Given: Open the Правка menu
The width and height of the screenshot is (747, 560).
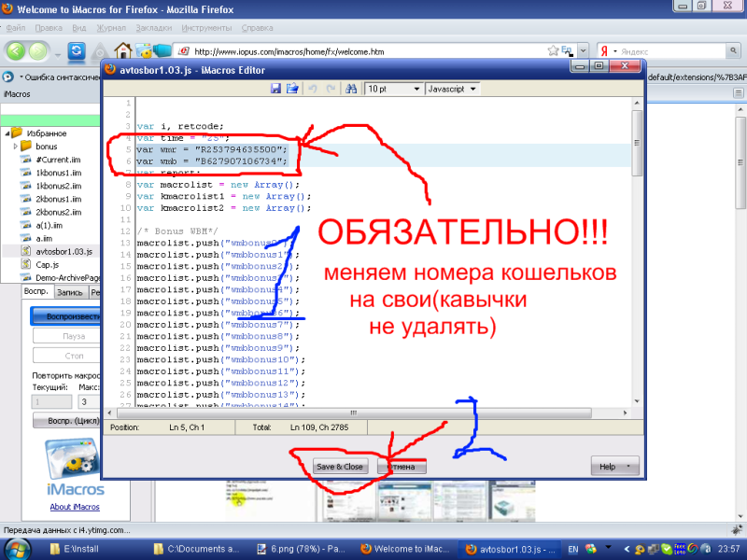Looking at the screenshot, I should [x=49, y=28].
